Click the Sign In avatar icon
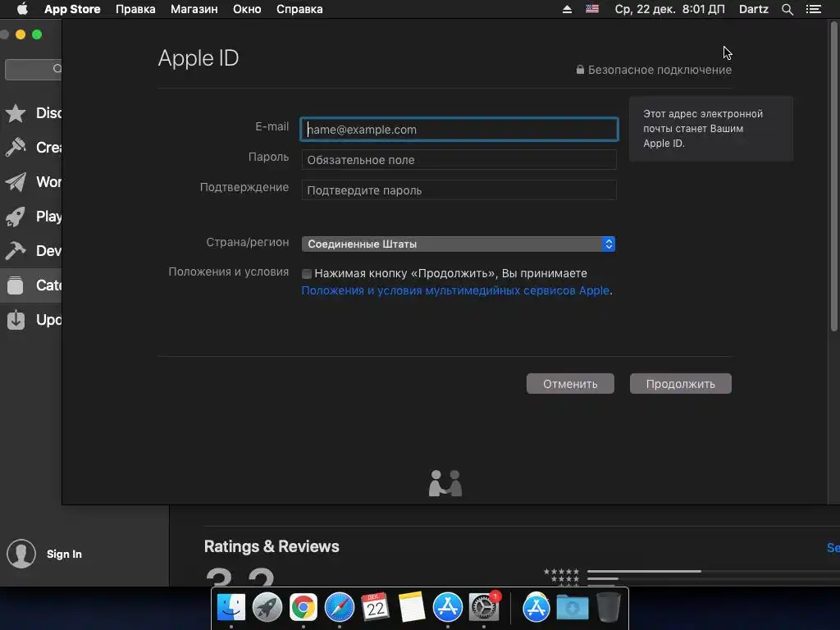The image size is (840, 630). pos(21,554)
